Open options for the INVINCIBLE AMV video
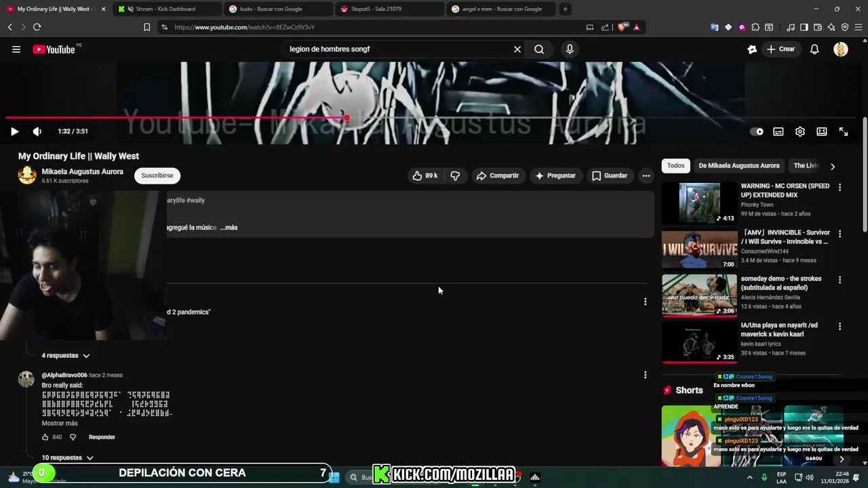The height and width of the screenshot is (488, 868). pos(840,234)
